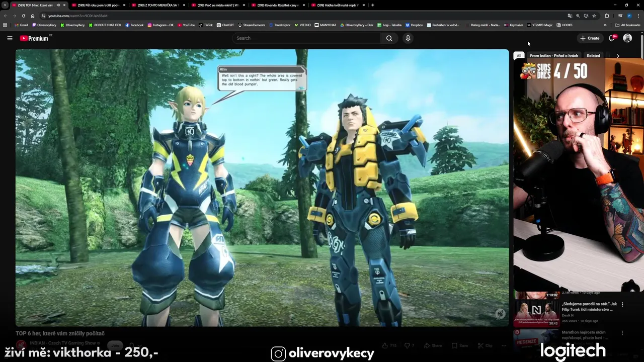
Task: Join the INDIAN channel membership
Action: 116,345
